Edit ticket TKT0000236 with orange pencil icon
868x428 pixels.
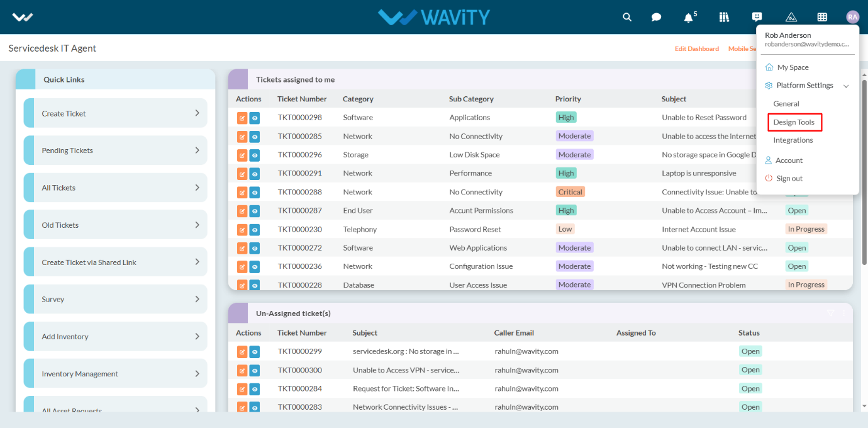pos(242,266)
